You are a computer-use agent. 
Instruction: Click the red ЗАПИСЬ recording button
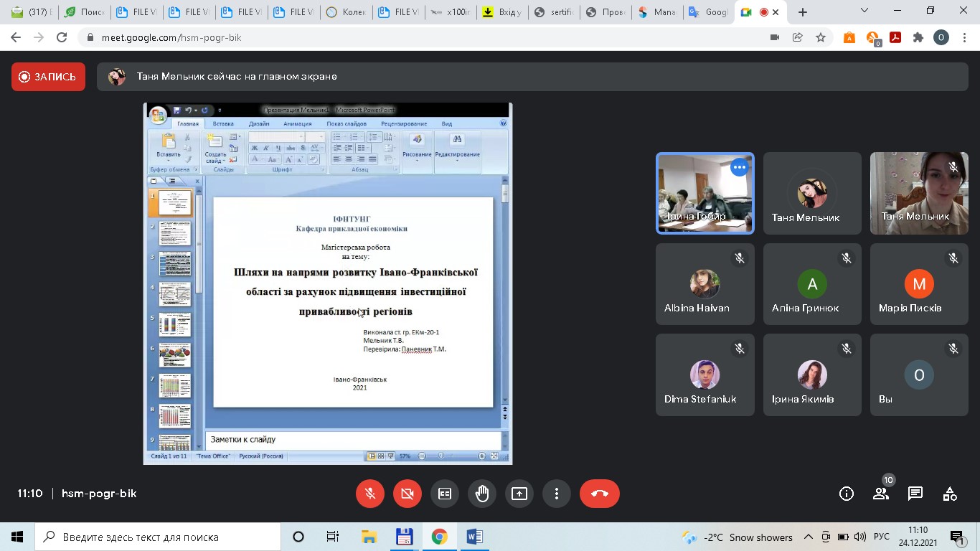tap(48, 77)
